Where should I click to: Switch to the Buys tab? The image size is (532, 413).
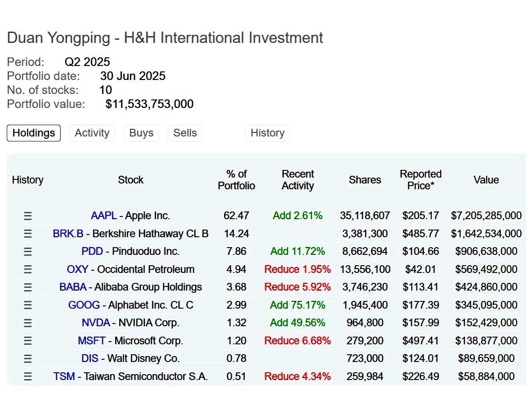pyautogui.click(x=141, y=133)
